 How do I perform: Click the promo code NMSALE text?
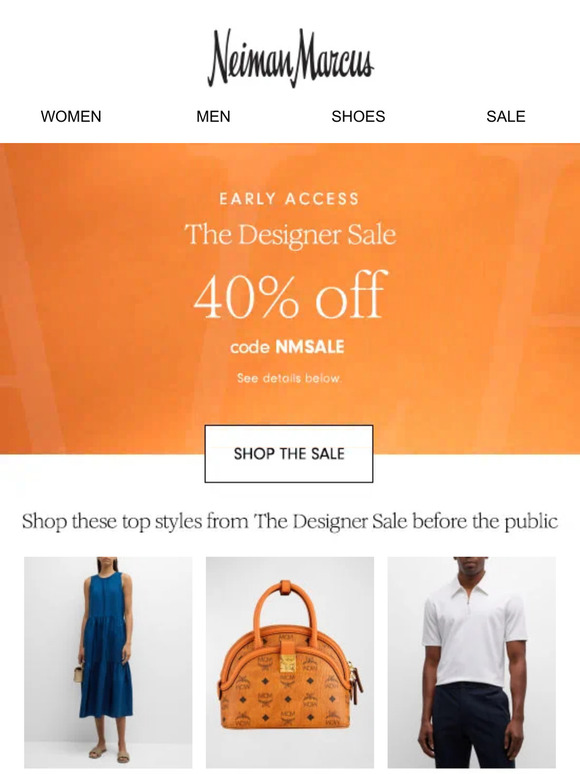coord(309,347)
